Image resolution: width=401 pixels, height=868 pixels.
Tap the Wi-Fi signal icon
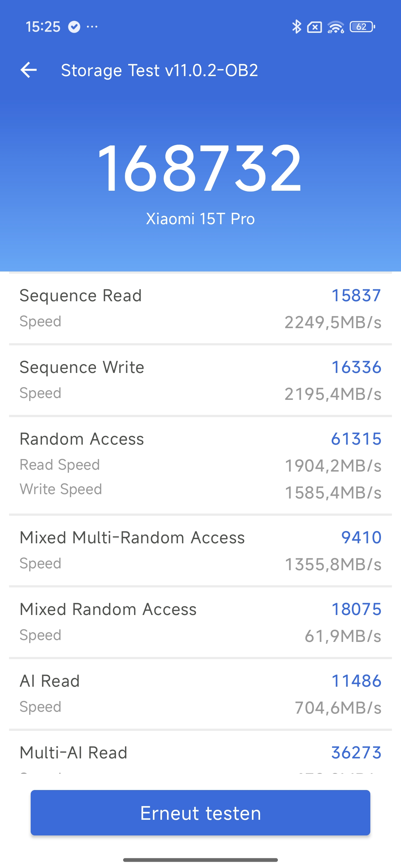click(336, 27)
